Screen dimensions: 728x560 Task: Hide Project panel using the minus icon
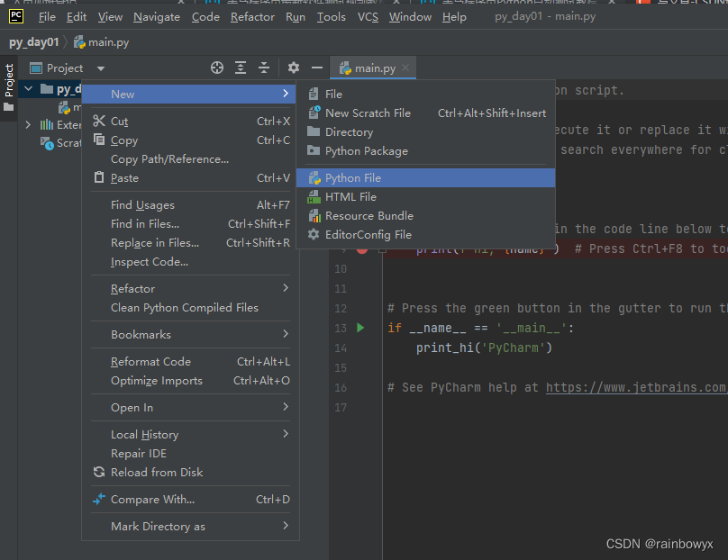pyautogui.click(x=315, y=68)
